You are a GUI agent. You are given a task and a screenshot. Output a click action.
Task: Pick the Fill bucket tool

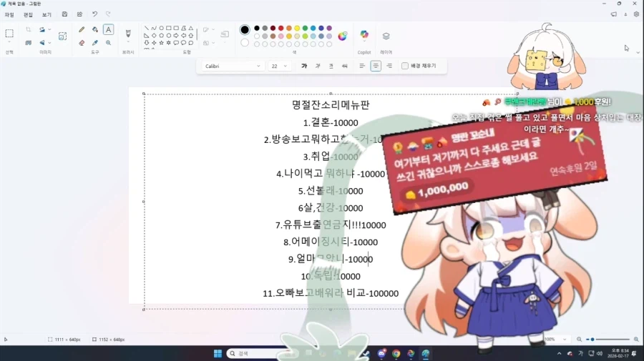tap(95, 29)
